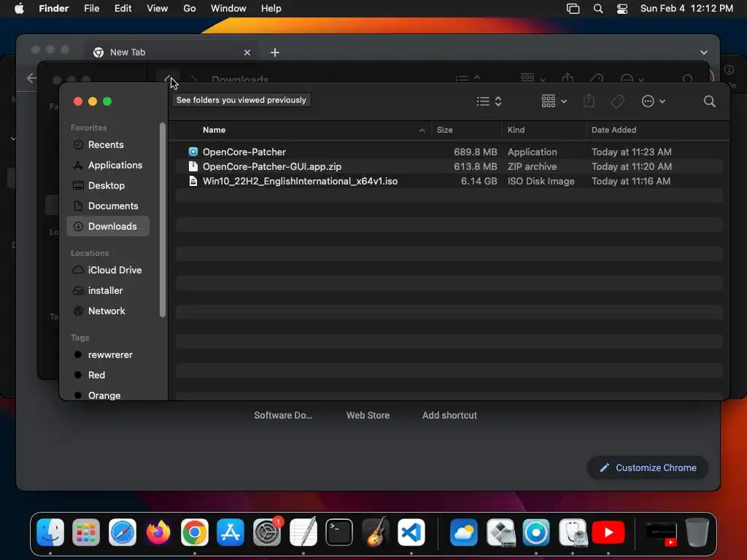Click the zip file icon for OpenCore-Patcher-GUI.app.zip

click(193, 167)
